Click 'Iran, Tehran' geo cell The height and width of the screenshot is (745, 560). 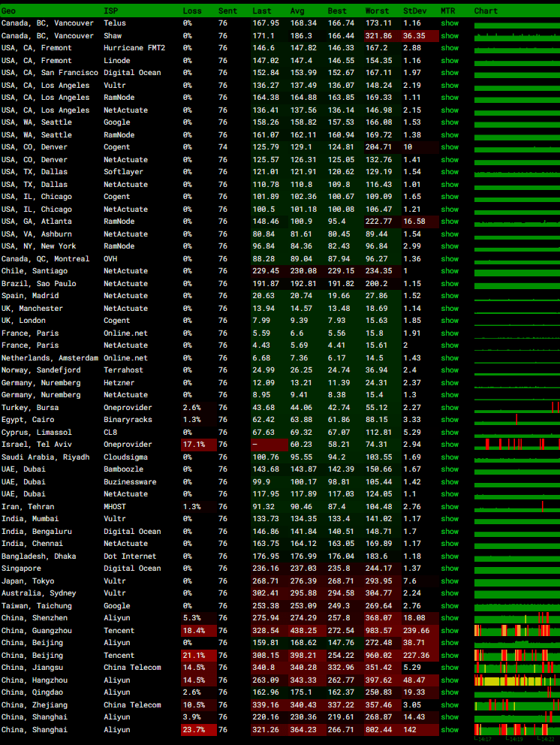pos(28,506)
